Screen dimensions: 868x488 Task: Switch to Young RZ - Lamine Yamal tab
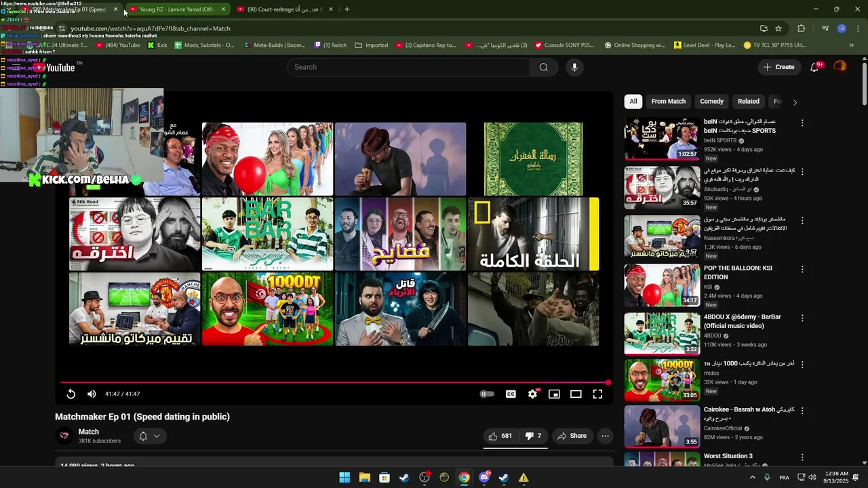176,9
